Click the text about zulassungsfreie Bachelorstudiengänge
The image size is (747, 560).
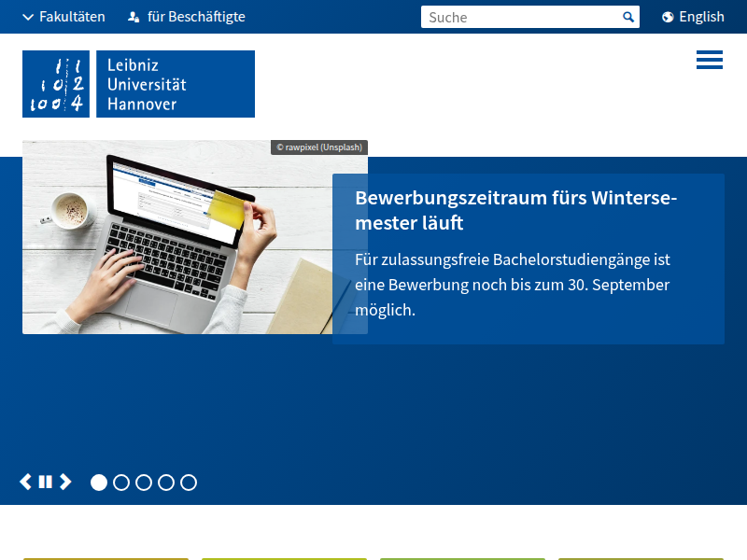point(512,285)
